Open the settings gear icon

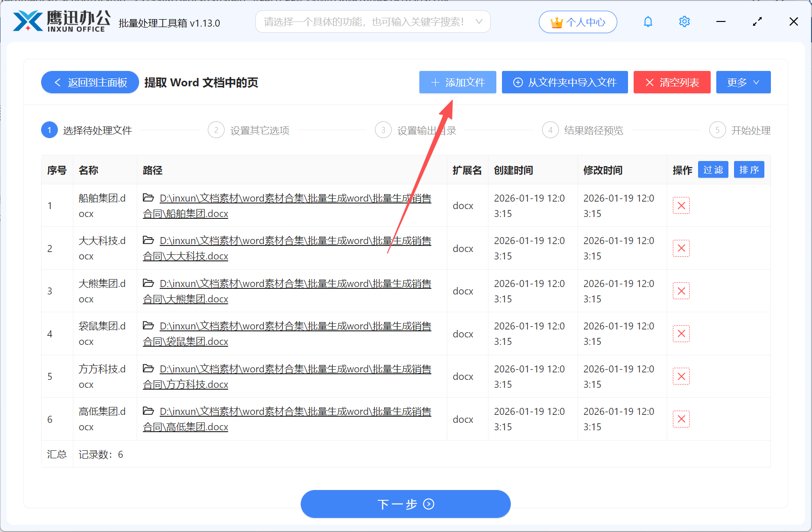click(684, 21)
